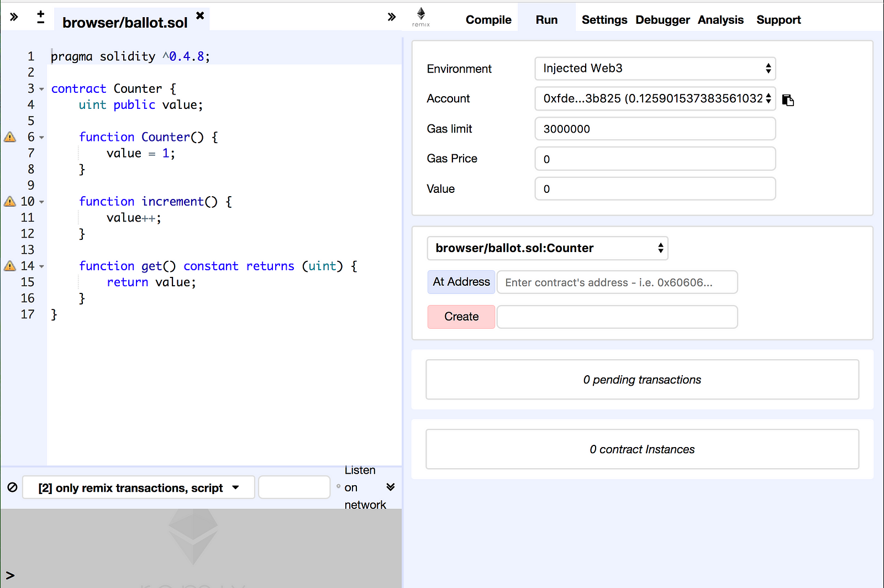Click warning icon on line 6

10,137
